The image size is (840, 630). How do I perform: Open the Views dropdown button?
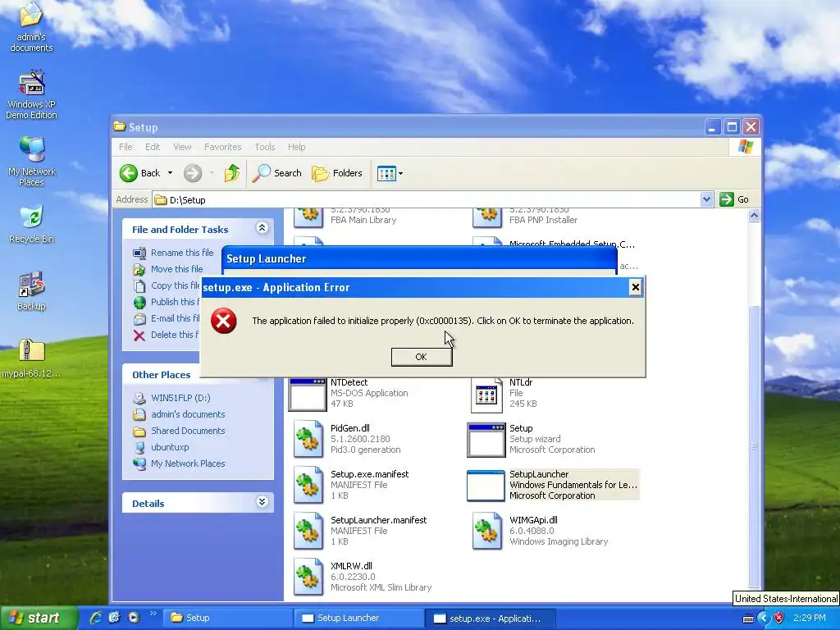click(x=390, y=173)
